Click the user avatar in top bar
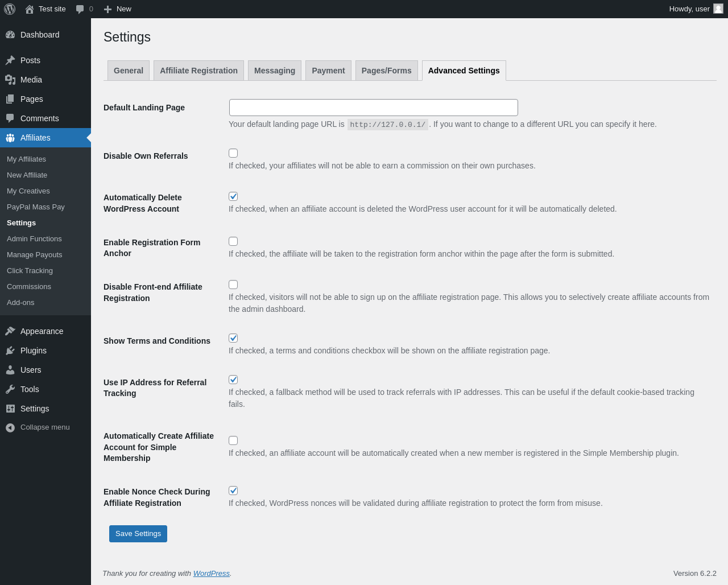This screenshot has height=585, width=728. click(x=718, y=9)
